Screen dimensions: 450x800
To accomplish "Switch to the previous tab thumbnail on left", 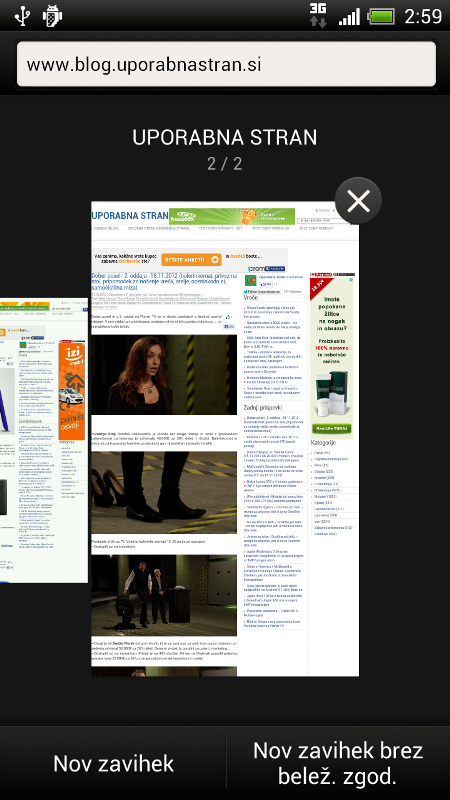I will pos(43,442).
